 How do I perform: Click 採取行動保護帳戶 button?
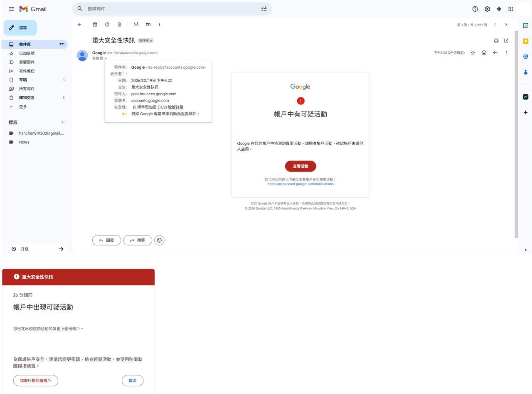pos(36,381)
